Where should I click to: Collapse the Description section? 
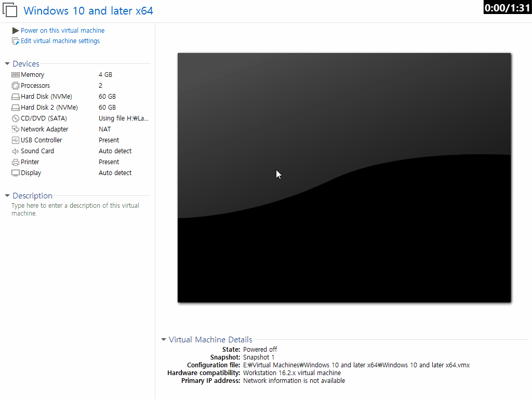(x=7, y=196)
